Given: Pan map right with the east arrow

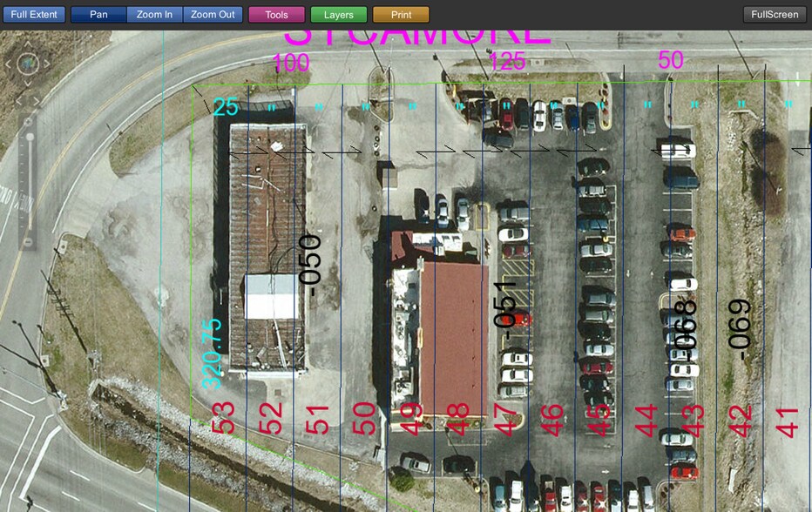Looking at the screenshot, I should pyautogui.click(x=49, y=64).
